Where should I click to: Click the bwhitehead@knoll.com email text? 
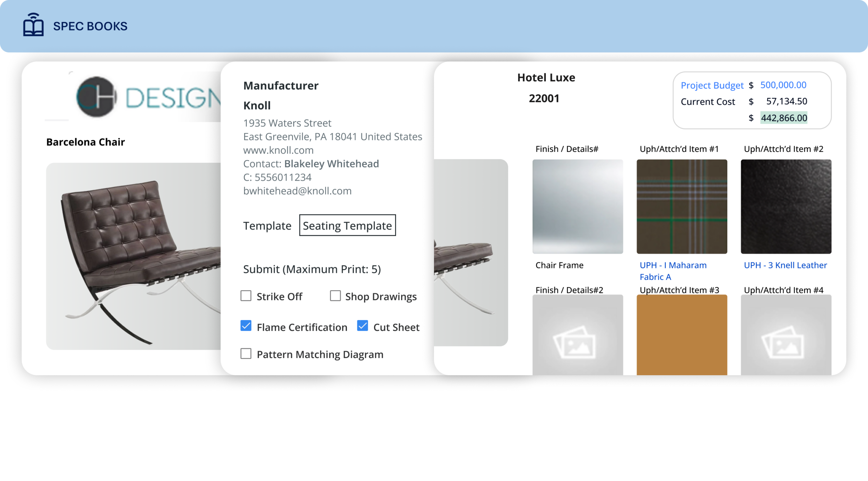tap(297, 191)
